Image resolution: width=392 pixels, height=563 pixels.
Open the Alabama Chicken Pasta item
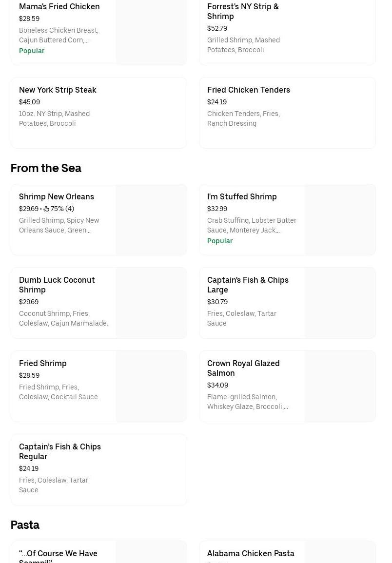pos(251,554)
